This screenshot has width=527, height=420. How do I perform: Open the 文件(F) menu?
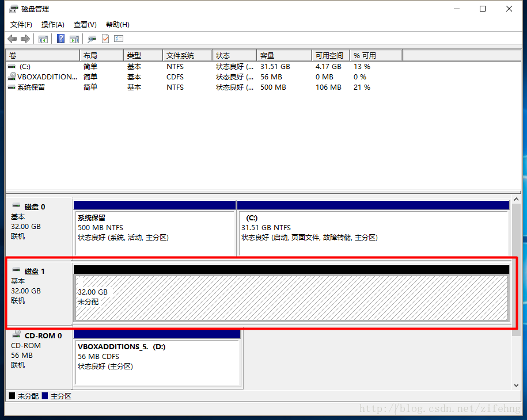coord(21,25)
